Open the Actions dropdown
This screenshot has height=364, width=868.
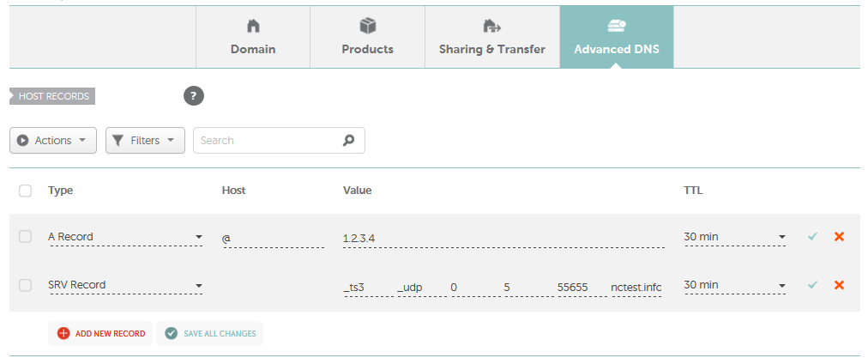coord(53,141)
